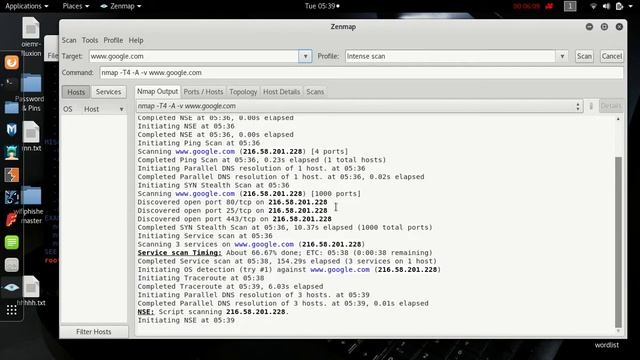640x360 pixels.
Task: Launch the terminal from the dock
Action: (x=10, y=84)
